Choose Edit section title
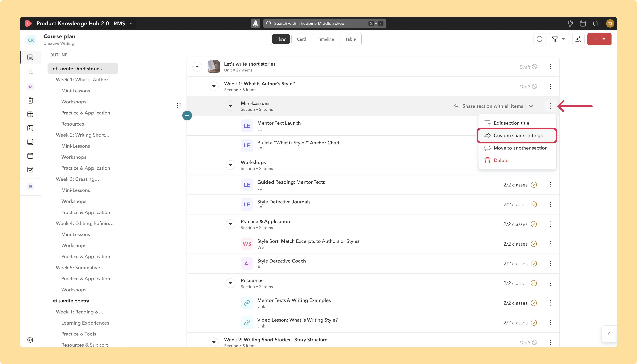The image size is (637, 364). click(x=517, y=123)
